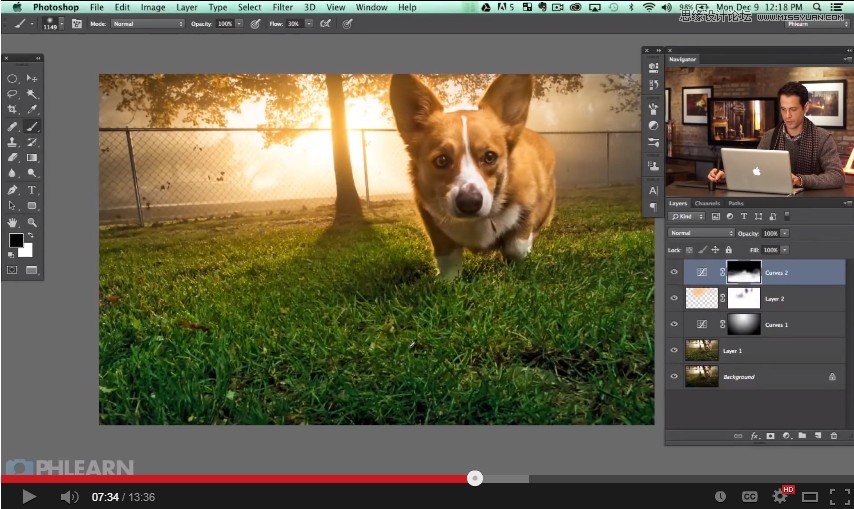Screen dimensions: 854x509
Task: Open the Tool Preset picker arrow
Action: pyautogui.click(x=32, y=24)
